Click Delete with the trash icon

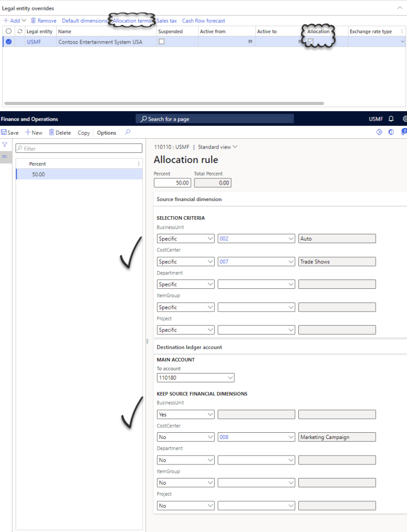point(60,132)
